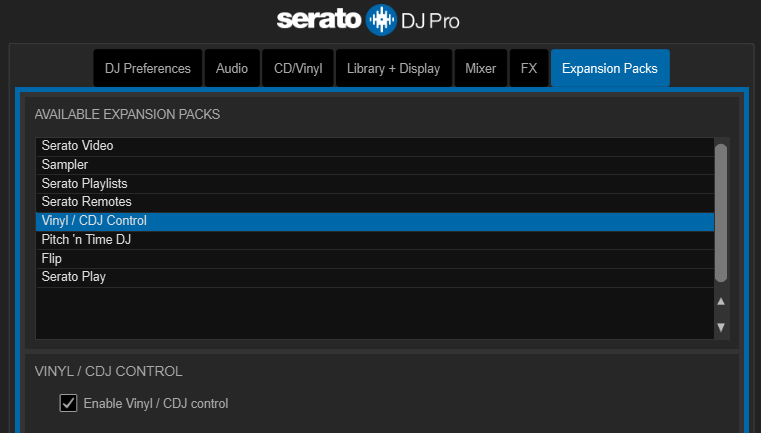Select the Flip expansion pack
This screenshot has height=433, width=761.
pos(52,258)
